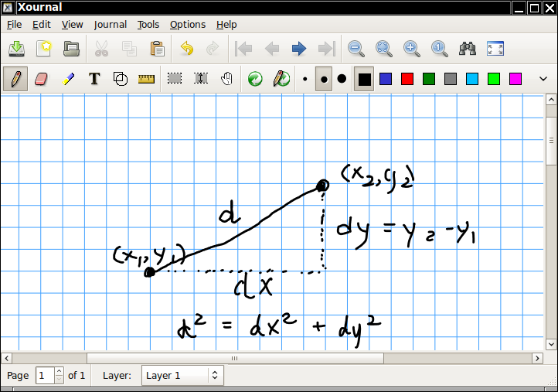Open the Layer 1 dropdown
Viewport: 558px width, 392px height.
tap(182, 376)
